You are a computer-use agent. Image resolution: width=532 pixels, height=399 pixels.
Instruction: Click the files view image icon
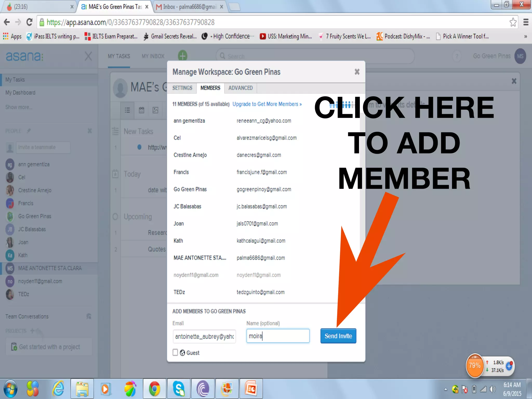(155, 110)
